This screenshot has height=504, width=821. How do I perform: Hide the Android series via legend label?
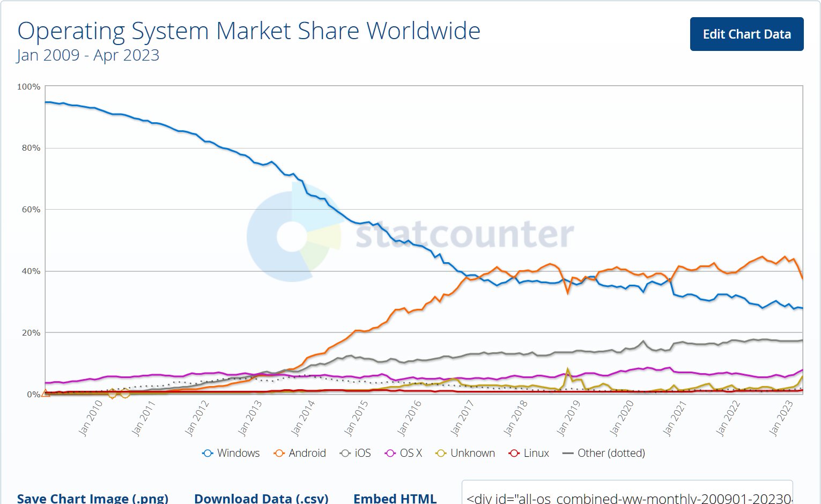(307, 453)
